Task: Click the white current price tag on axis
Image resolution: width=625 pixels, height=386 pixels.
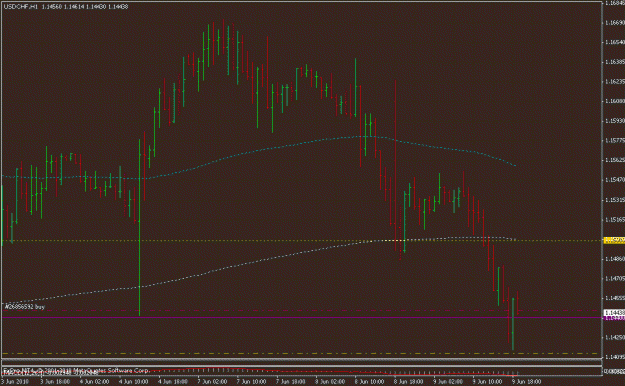Action: click(614, 313)
